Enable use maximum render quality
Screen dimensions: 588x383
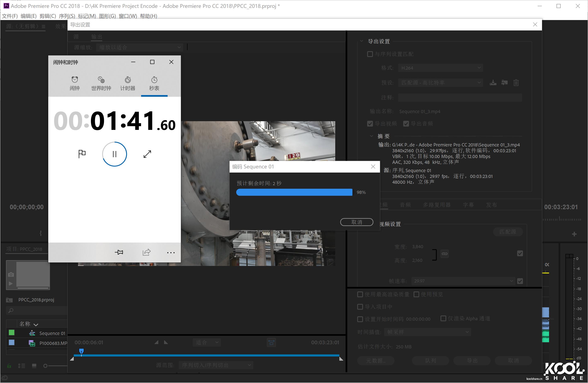click(360, 294)
